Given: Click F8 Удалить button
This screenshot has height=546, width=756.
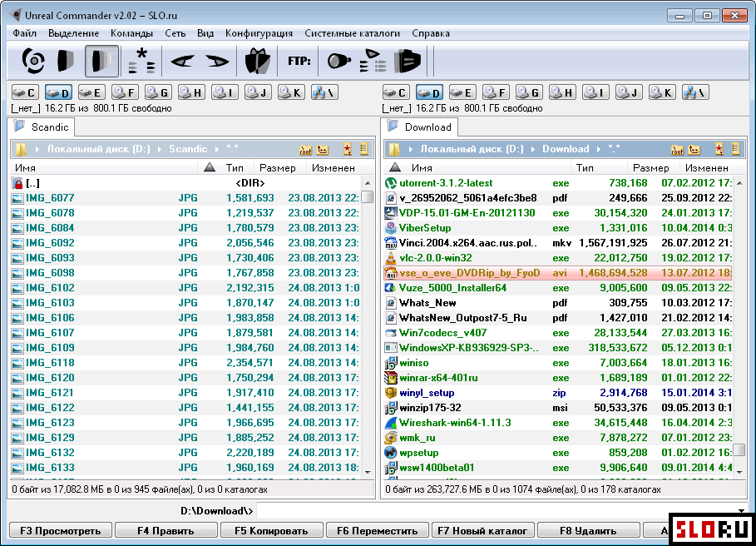Looking at the screenshot, I should 588,530.
